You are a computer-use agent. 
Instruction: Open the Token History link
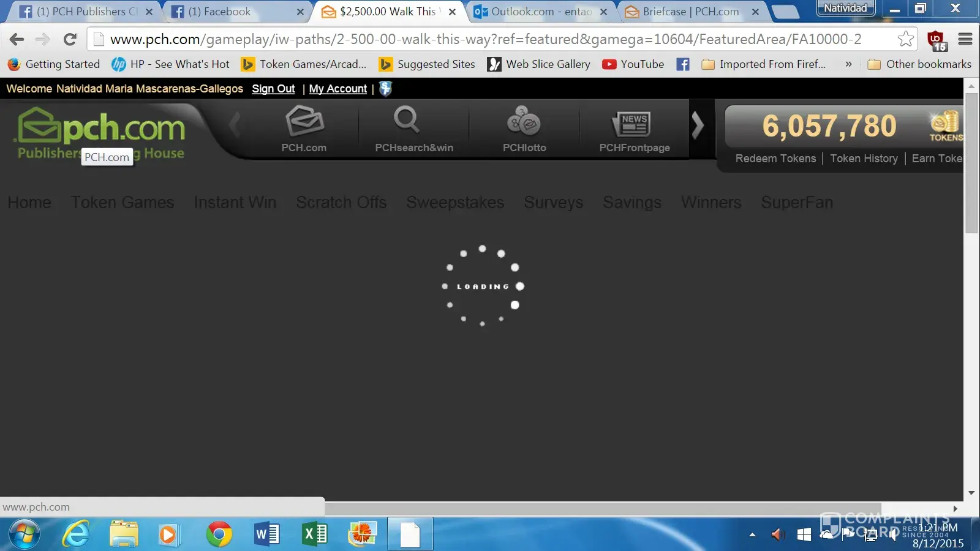click(864, 159)
